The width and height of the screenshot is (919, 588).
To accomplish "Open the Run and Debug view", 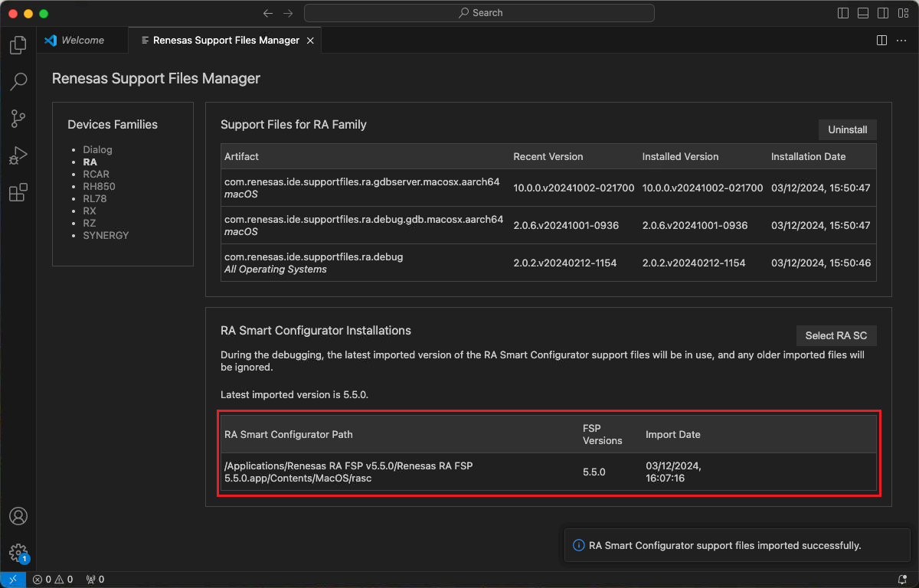I will pos(18,155).
